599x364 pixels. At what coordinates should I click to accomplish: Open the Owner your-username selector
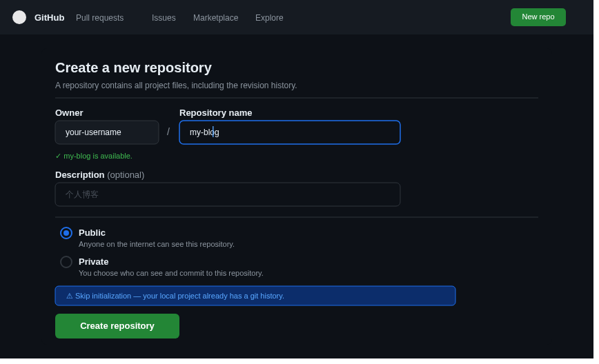point(107,132)
